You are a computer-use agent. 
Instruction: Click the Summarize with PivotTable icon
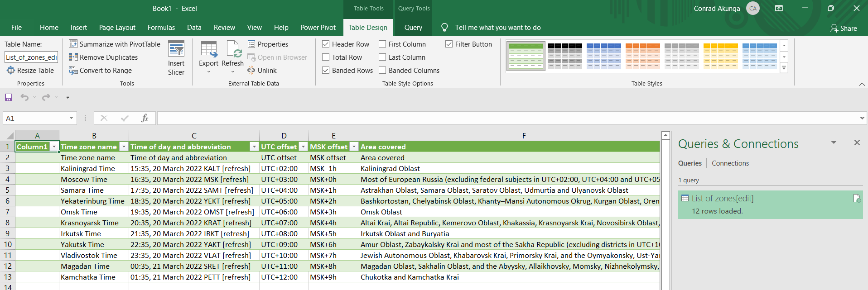[x=73, y=44]
